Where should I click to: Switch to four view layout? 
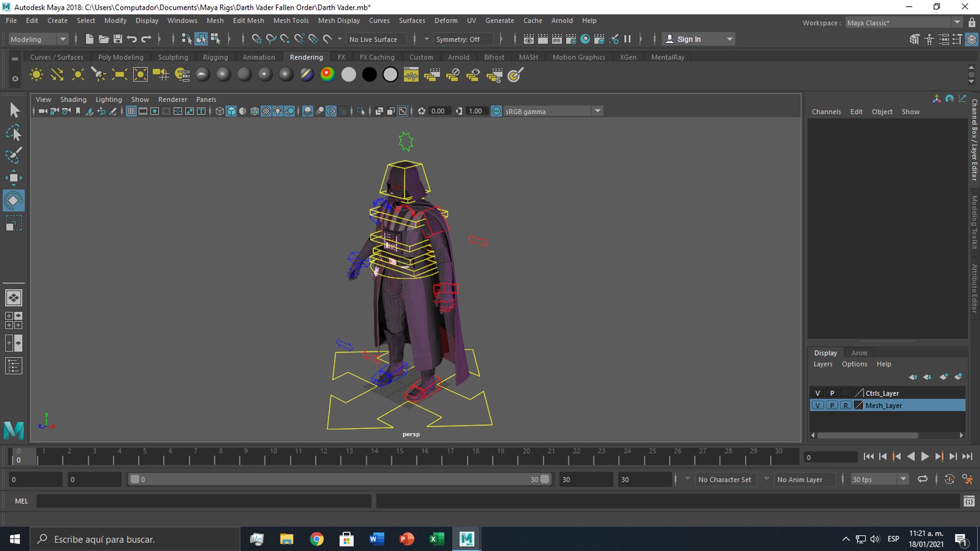click(x=14, y=320)
